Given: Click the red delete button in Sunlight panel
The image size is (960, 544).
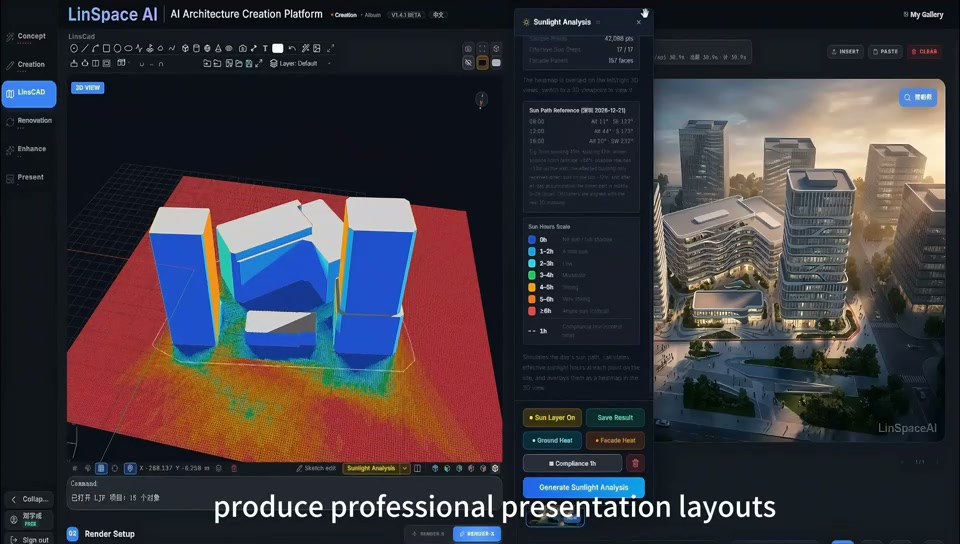Looking at the screenshot, I should tap(635, 463).
